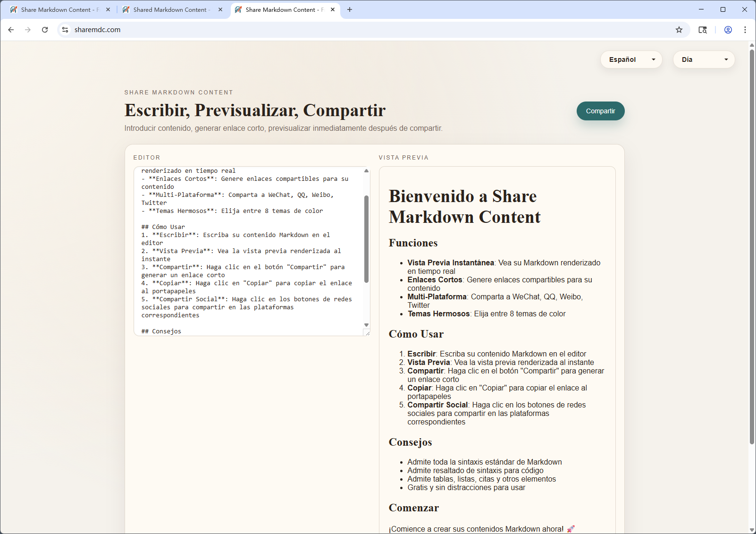Viewport: 756px width, 534px height.
Task: Click the page scrollbar down arrow
Action: point(752,530)
